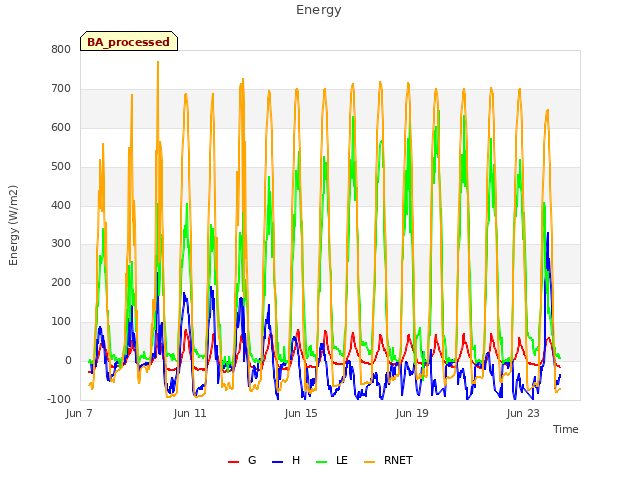Click the blue H peak near Jun 24
This screenshot has height=480, width=640.
(x=548, y=233)
